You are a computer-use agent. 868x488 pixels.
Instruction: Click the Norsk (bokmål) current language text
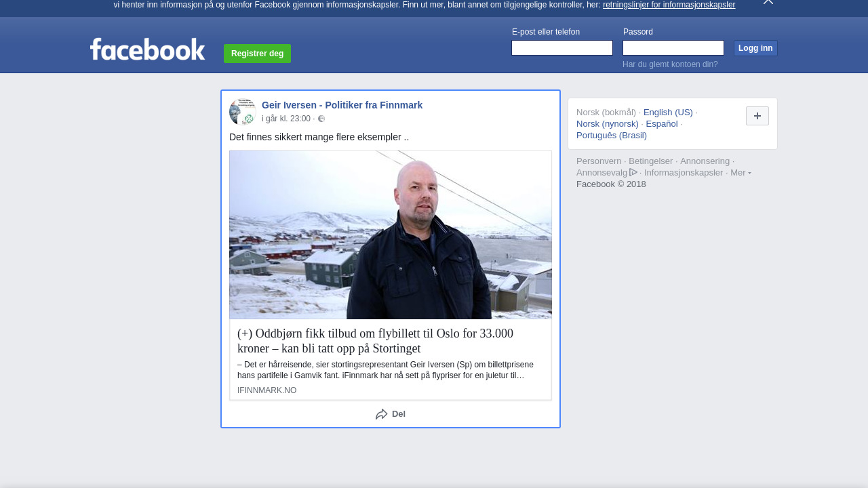pyautogui.click(x=606, y=113)
